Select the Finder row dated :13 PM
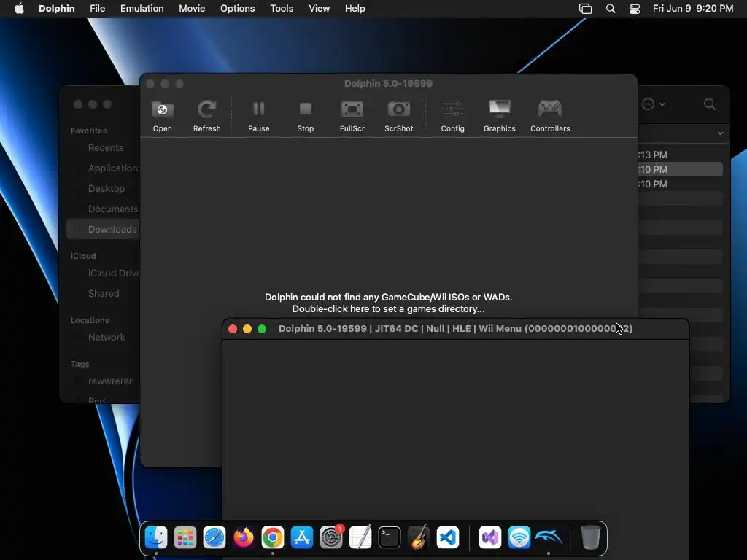Viewport: 747px width, 560px height. [681, 155]
